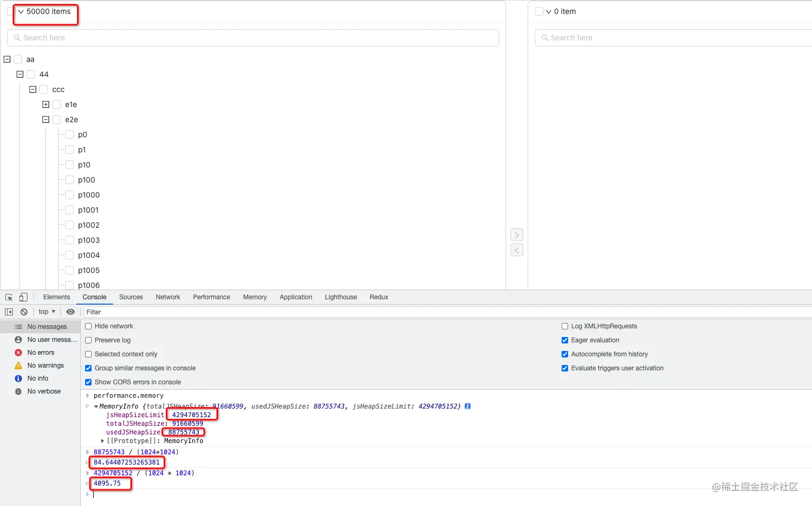Image resolution: width=812 pixels, height=506 pixels.
Task: Uncheck Evaluate triggers user activation
Action: 565,368
